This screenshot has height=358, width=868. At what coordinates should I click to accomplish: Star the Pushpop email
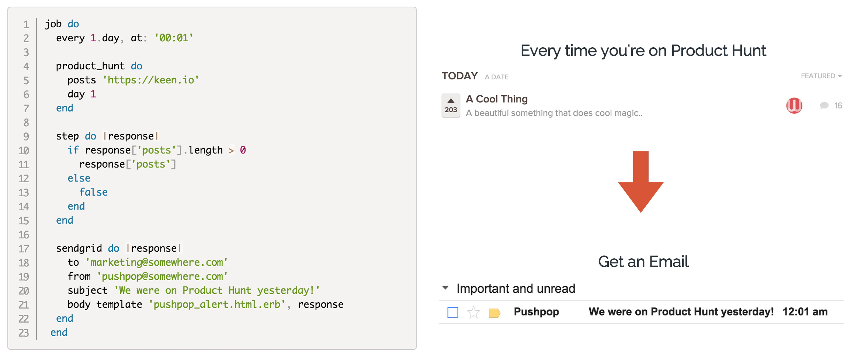tap(473, 312)
